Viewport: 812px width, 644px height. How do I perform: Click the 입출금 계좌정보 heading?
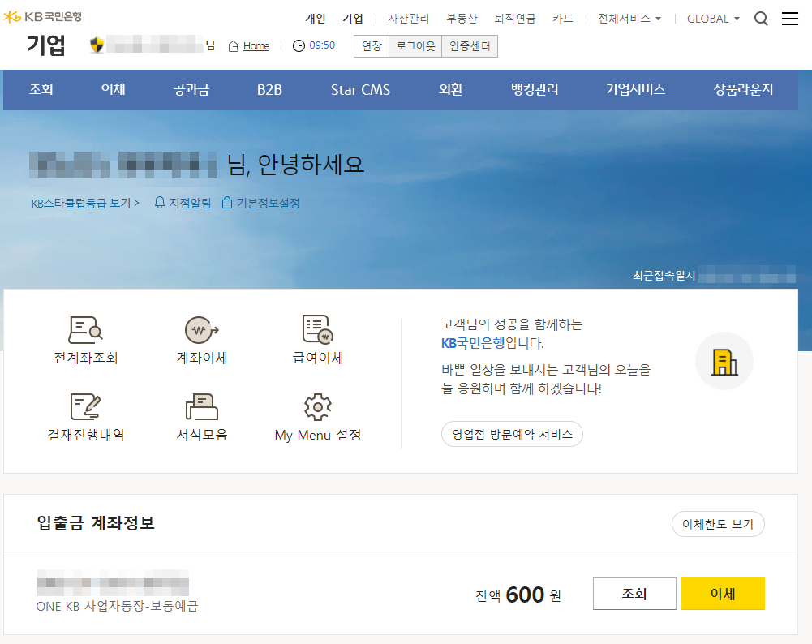96,523
